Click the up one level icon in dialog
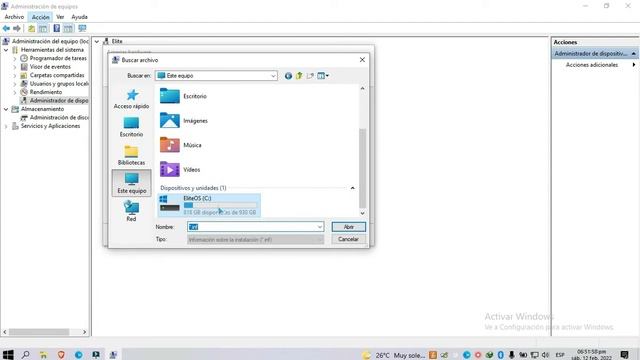640x360 pixels. point(299,76)
